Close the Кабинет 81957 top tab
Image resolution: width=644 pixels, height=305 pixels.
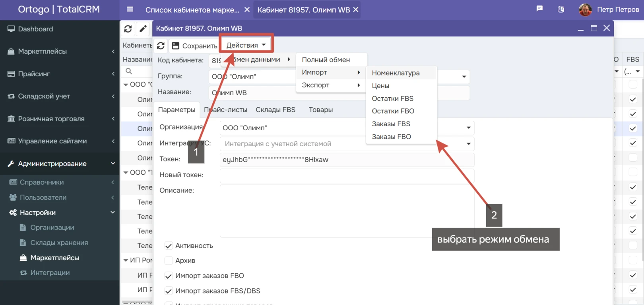tap(356, 10)
